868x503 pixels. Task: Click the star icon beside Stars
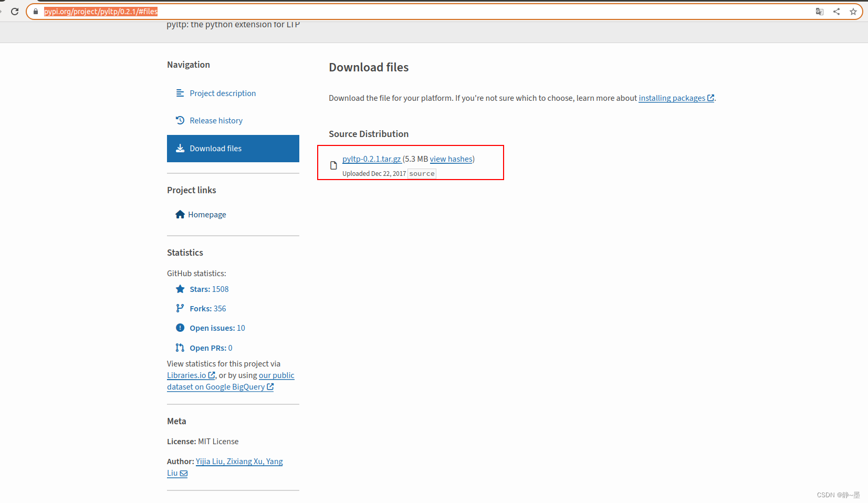coord(180,289)
